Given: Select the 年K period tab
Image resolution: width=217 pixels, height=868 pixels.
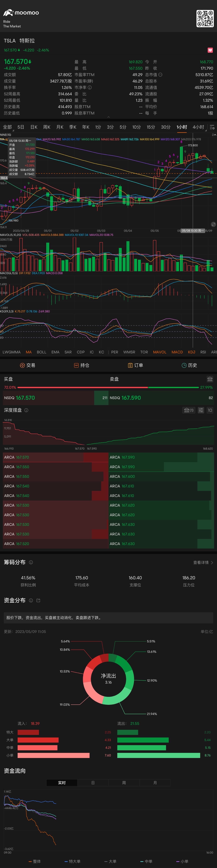Looking at the screenshot, I should tap(86, 127).
